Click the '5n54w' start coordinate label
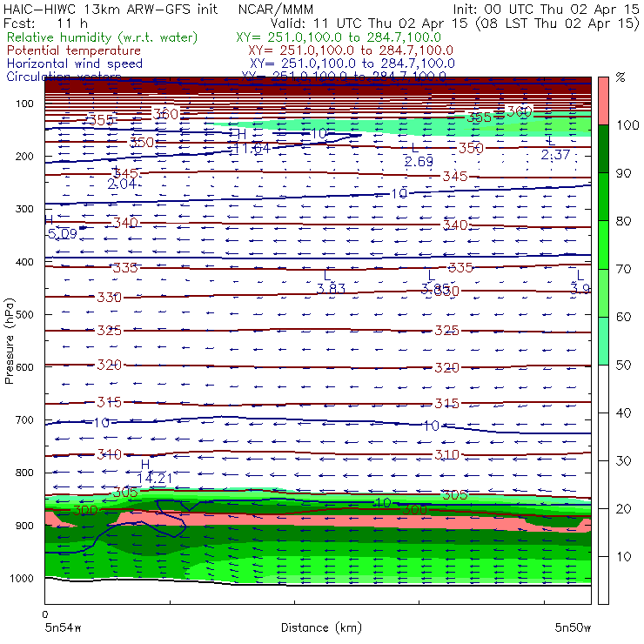Screen dimensions: 644x644 [64, 627]
